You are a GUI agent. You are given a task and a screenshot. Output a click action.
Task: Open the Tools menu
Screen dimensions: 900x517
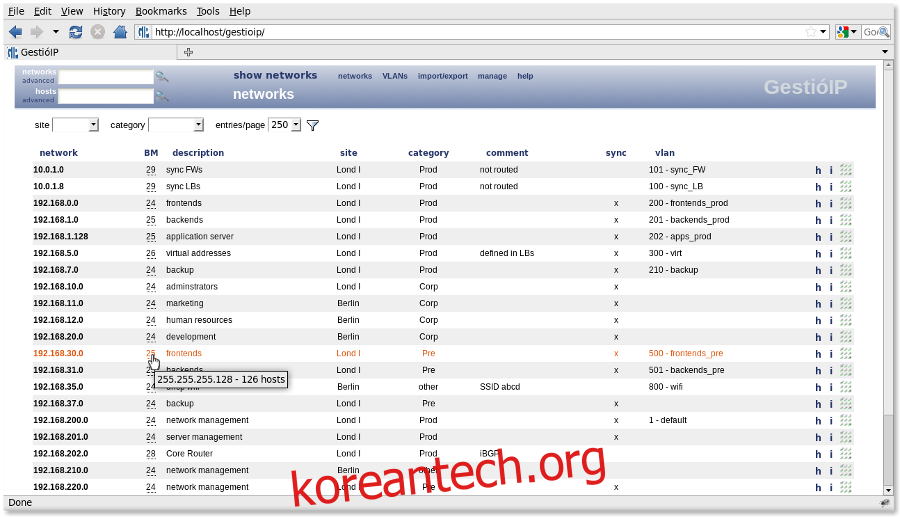tap(208, 11)
